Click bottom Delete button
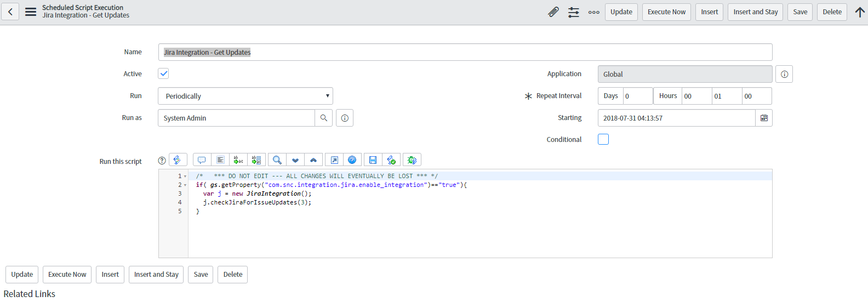 pos(233,275)
